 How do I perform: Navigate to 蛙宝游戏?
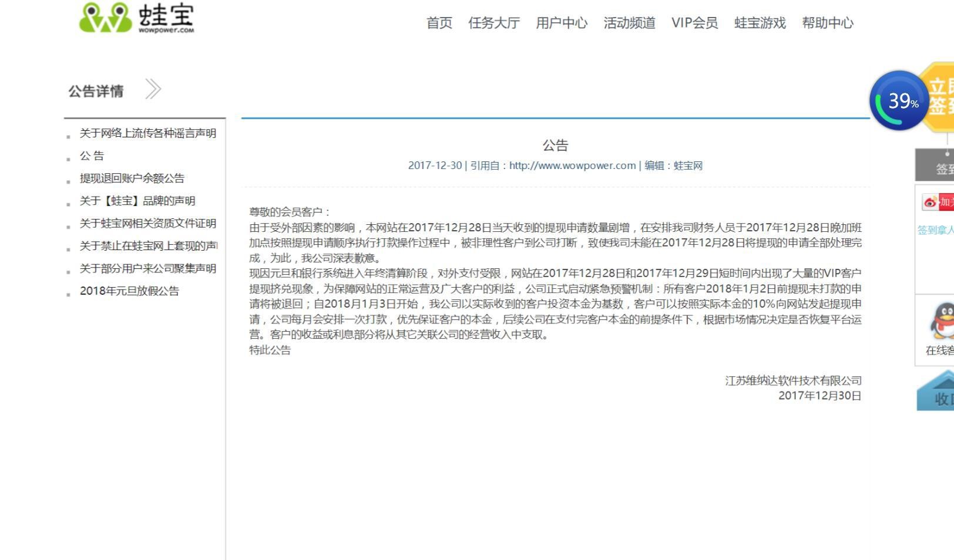pyautogui.click(x=760, y=23)
